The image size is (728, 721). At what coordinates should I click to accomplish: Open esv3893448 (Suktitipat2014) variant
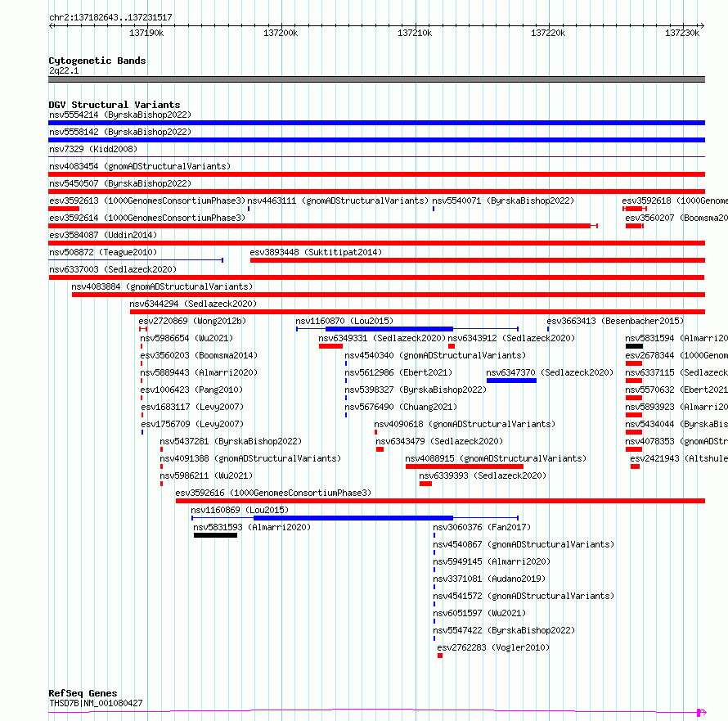[x=316, y=252]
